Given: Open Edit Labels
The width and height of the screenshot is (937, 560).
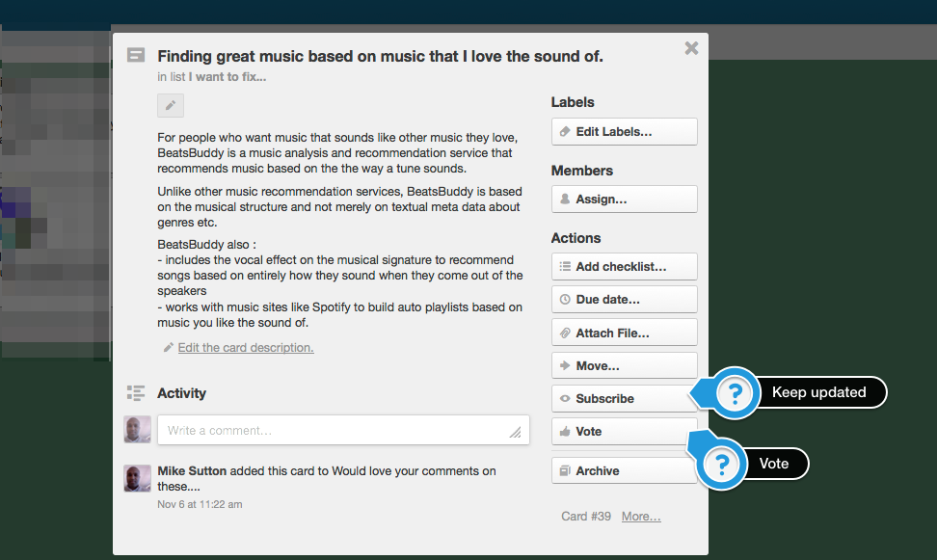Looking at the screenshot, I should pos(624,131).
